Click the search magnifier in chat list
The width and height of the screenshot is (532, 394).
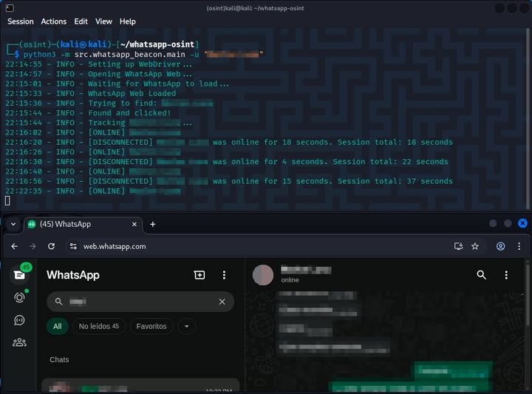click(58, 302)
